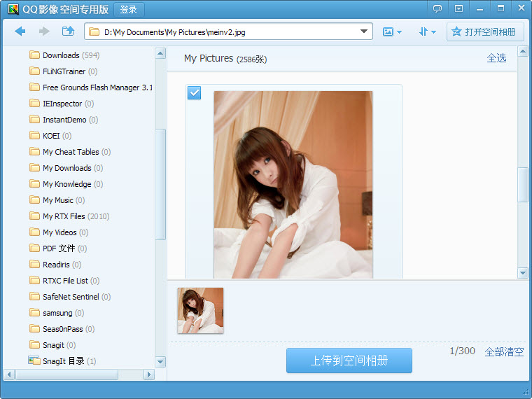Click the feedback chat bubble icon in title bar
This screenshot has width=532, height=399.
pyautogui.click(x=437, y=9)
